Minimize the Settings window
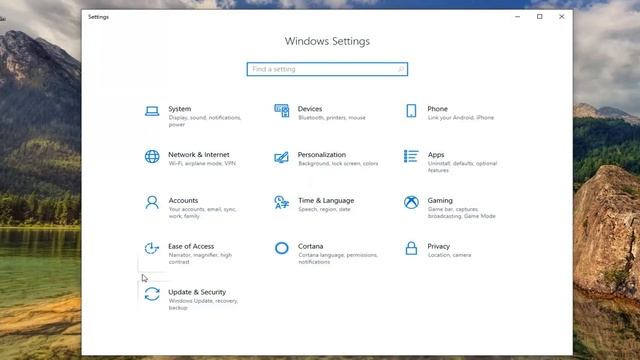This screenshot has width=640, height=360. coord(518,17)
